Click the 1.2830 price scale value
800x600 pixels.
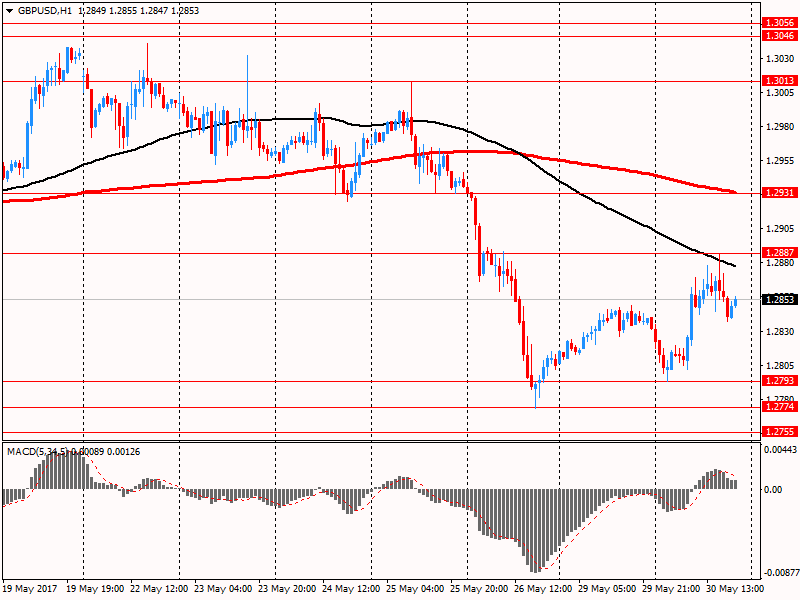[x=781, y=332]
